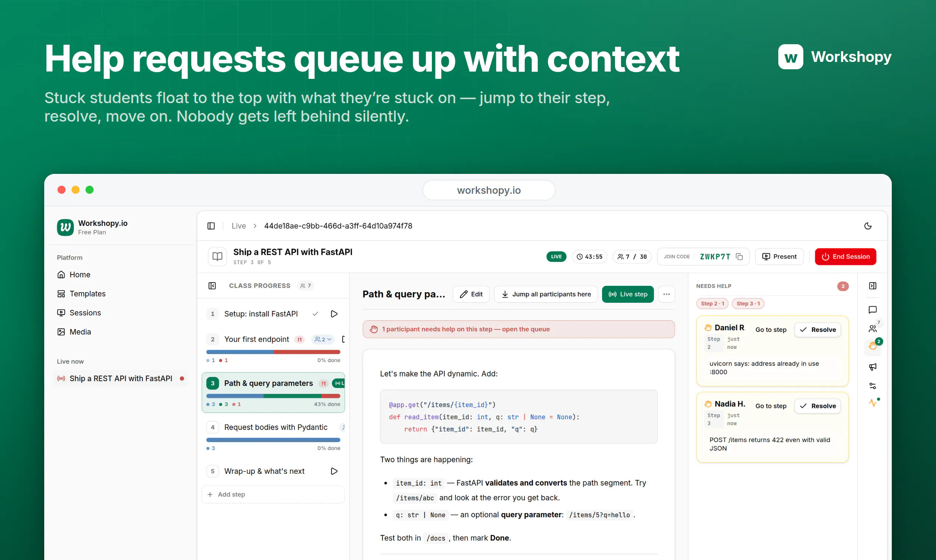Open the chat panel icon
The image size is (936, 560).
pos(873,310)
